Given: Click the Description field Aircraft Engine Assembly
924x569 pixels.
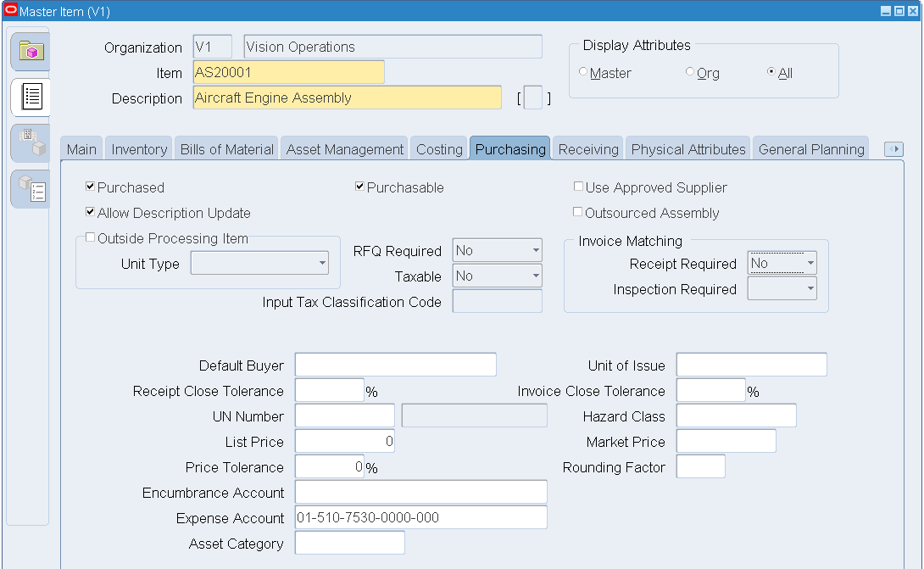Looking at the screenshot, I should click(348, 98).
